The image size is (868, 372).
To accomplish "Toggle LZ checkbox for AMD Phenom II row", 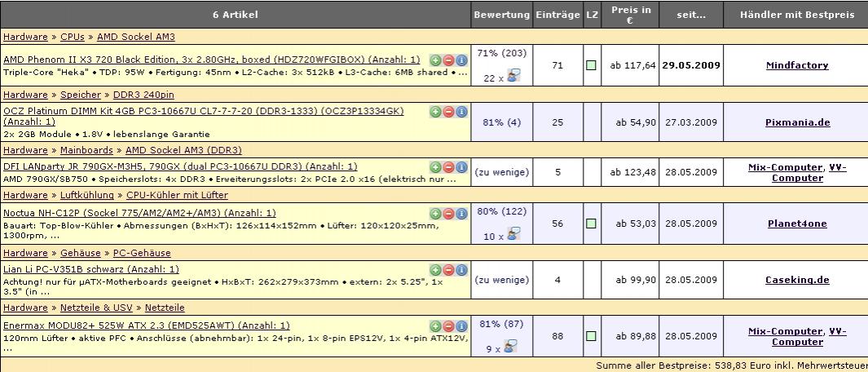I will (591, 65).
